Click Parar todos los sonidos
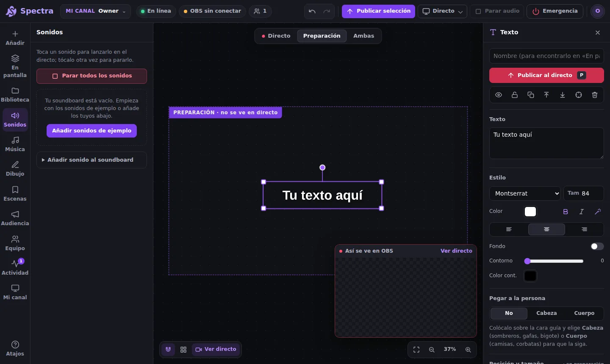610x364 pixels. pos(91,76)
